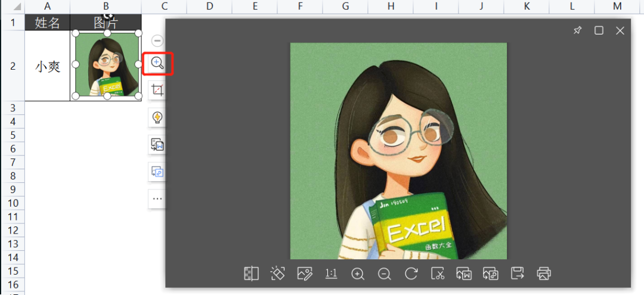Viewport: 644px width, 295px height.
Task: Click the lightbulb smart picture icon
Action: 157,118
